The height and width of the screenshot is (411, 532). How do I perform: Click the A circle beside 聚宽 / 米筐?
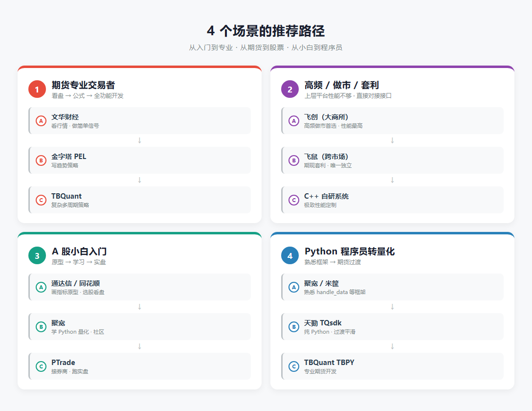tap(294, 287)
